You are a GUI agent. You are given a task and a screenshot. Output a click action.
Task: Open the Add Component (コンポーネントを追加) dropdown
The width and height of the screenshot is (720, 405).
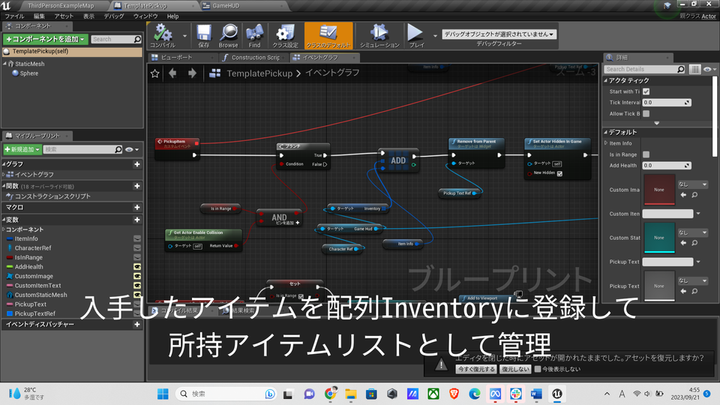tap(46, 39)
